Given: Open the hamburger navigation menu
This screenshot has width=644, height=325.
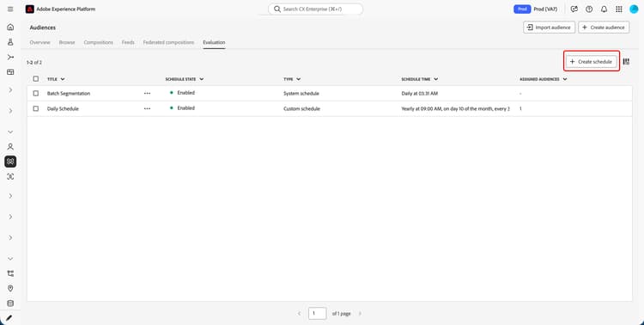Looking at the screenshot, I should (10, 9).
